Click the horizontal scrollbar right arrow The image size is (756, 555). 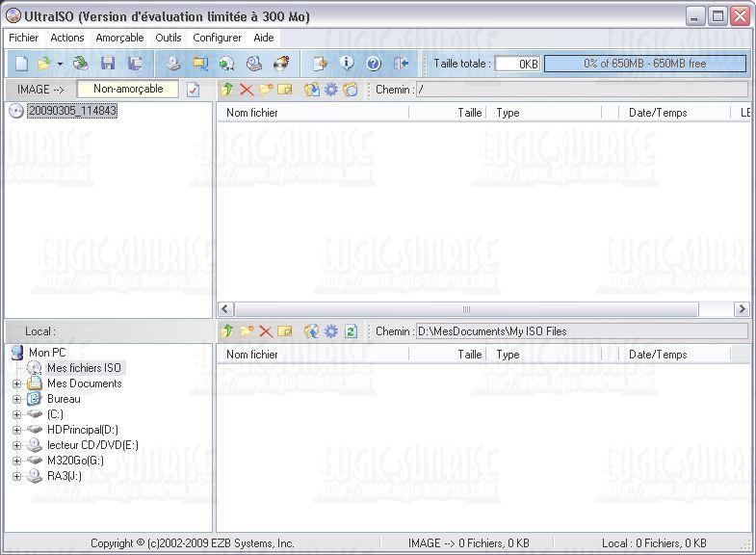[742, 308]
